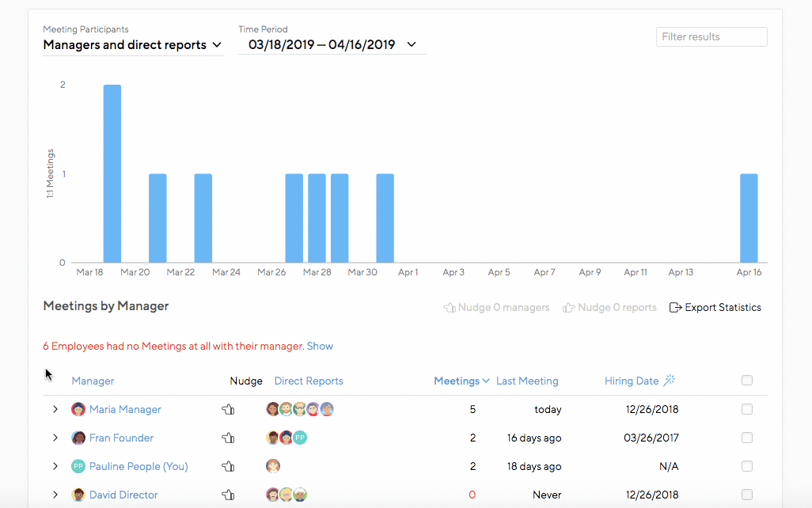Click Pauline People's direct report avatar
This screenshot has height=508, width=812.
pyautogui.click(x=273, y=467)
